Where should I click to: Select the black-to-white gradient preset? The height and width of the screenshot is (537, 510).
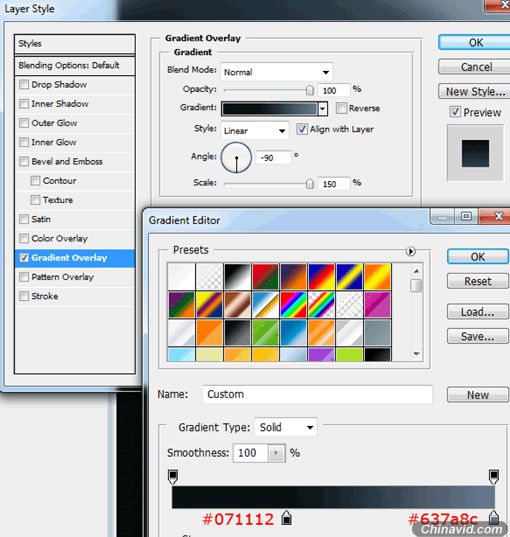point(237,276)
